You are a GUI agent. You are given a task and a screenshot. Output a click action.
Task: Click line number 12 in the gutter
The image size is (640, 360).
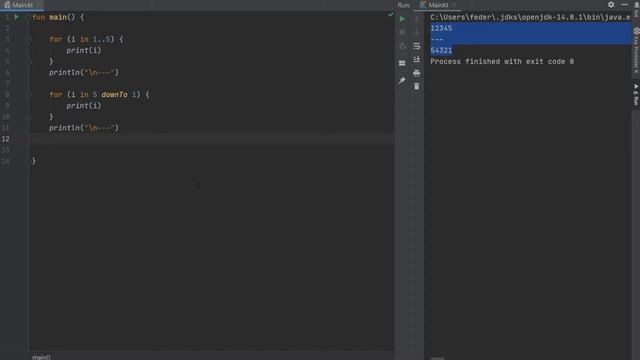coord(6,139)
